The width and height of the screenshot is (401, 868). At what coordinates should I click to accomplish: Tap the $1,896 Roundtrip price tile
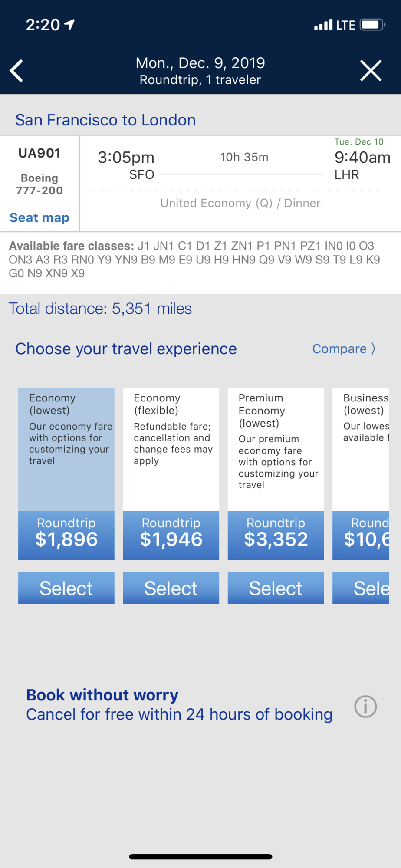click(66, 535)
